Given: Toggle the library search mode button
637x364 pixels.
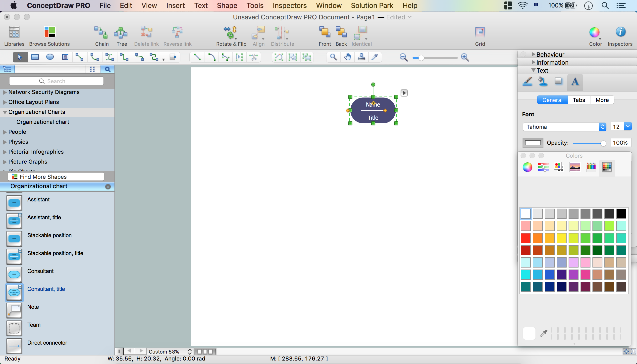Looking at the screenshot, I should (107, 69).
